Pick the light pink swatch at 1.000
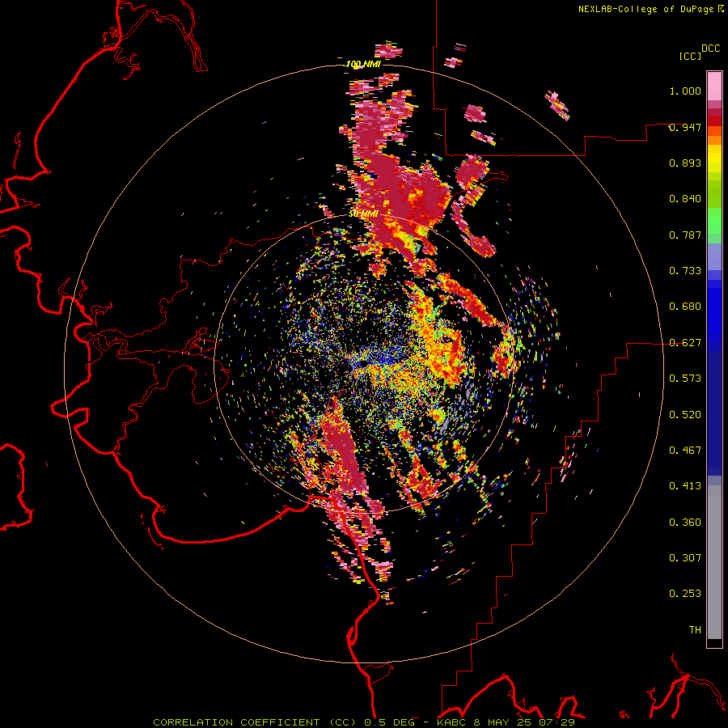The width and height of the screenshot is (728, 728). click(714, 87)
